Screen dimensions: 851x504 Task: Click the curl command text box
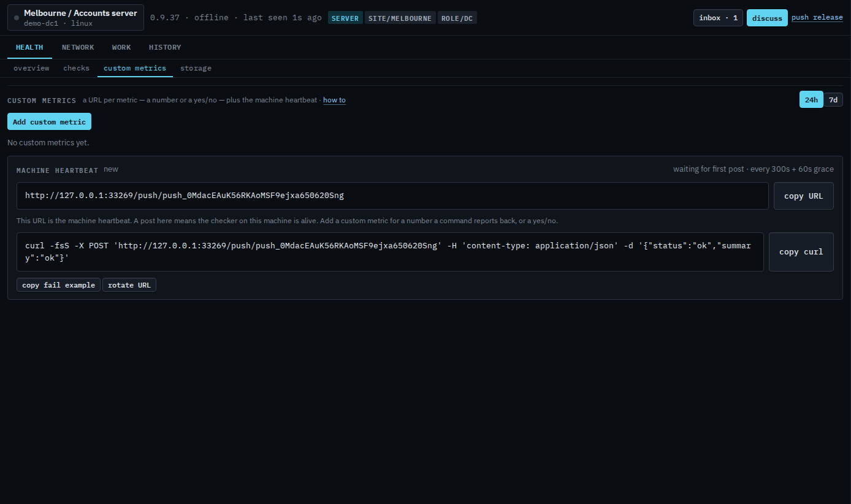[x=390, y=251]
